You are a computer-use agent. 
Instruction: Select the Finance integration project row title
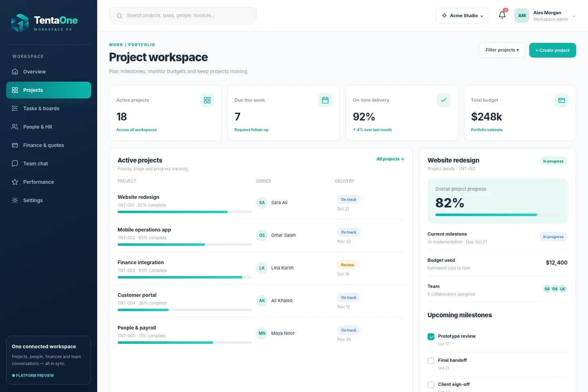[x=140, y=263]
